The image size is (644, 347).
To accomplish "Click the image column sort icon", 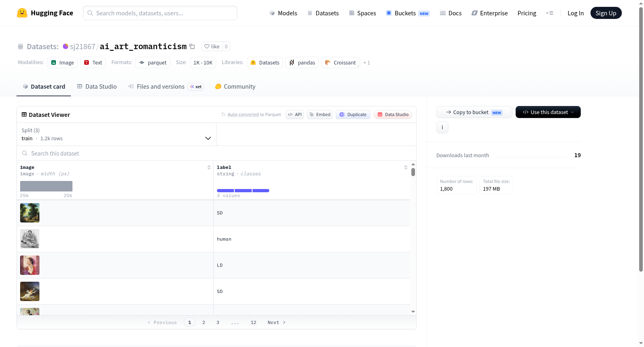I will (209, 167).
